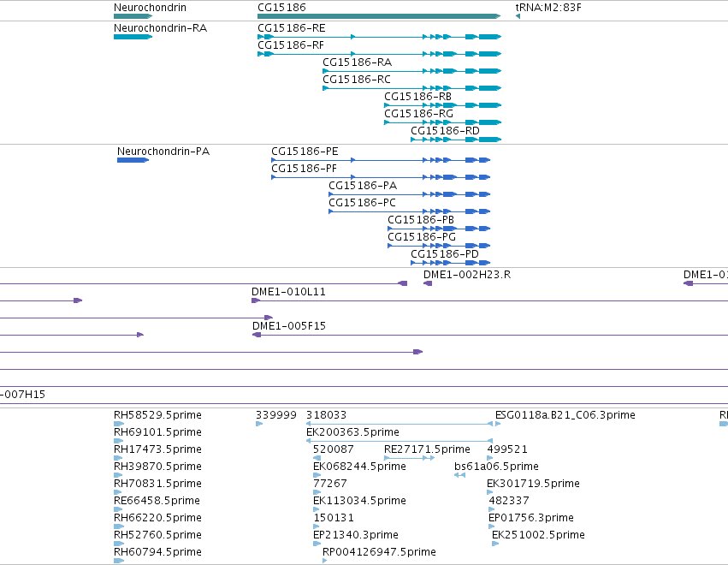Select protein CG15186-PF label
The image size is (728, 565).
(304, 169)
